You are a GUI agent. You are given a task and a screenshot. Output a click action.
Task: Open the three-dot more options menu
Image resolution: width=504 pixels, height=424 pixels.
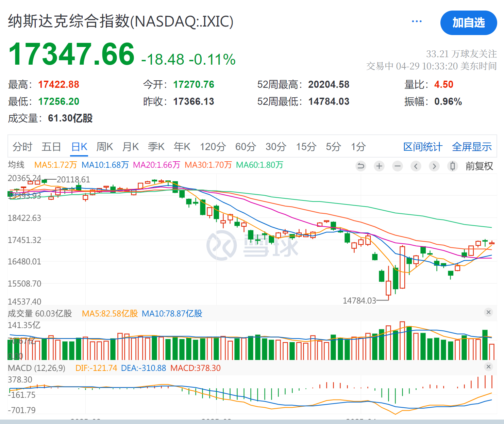tap(417, 21)
